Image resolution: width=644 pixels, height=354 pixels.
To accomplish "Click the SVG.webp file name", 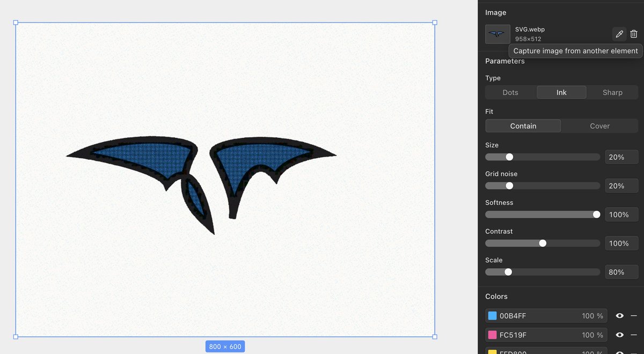I will tap(530, 29).
